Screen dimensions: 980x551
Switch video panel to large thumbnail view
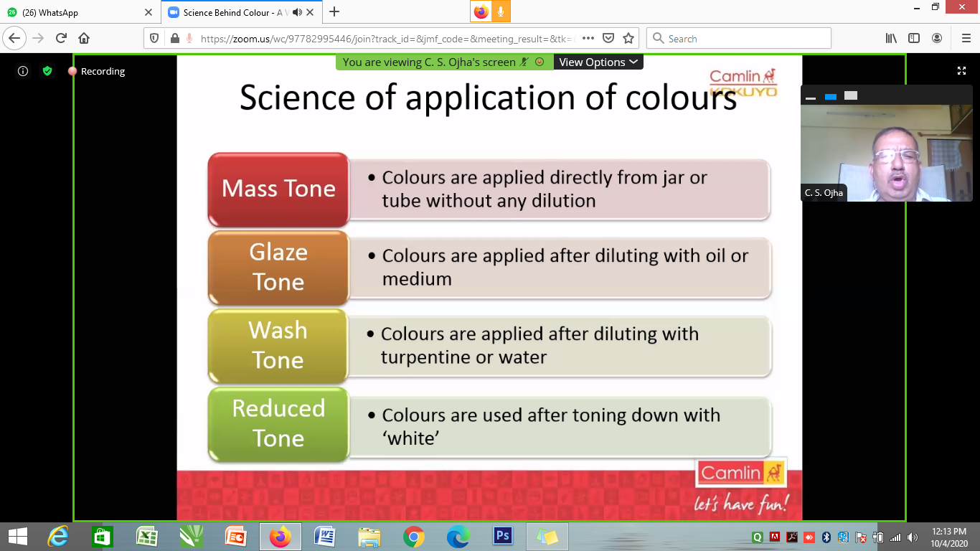coord(851,95)
